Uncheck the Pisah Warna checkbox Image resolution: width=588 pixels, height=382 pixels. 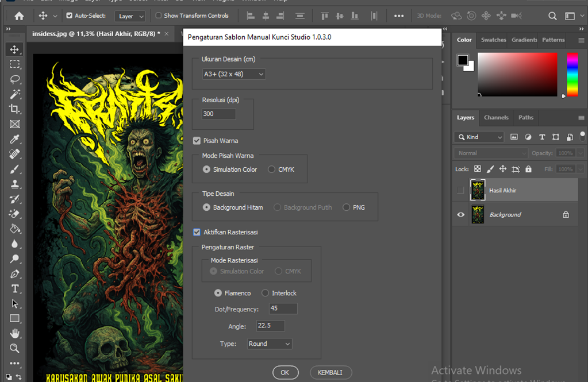tap(197, 141)
